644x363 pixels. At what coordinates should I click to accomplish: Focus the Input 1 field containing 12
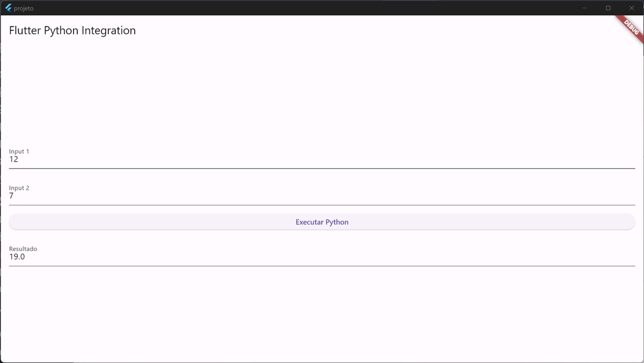[x=322, y=158]
